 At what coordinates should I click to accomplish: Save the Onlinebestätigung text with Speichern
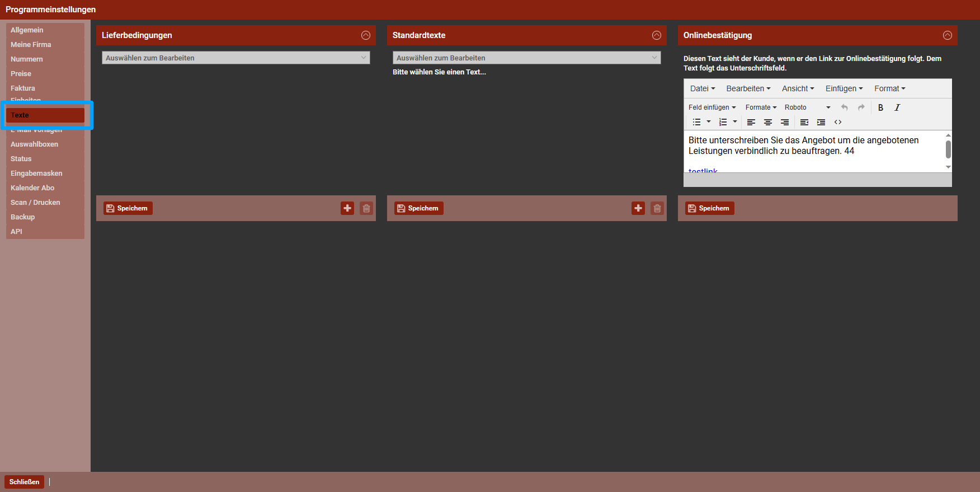click(x=709, y=208)
